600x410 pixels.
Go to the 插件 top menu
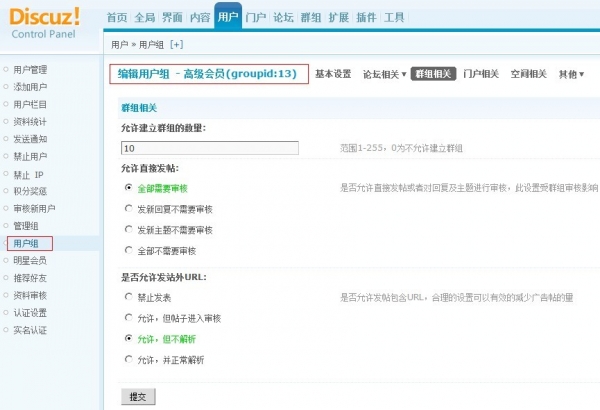coord(366,18)
